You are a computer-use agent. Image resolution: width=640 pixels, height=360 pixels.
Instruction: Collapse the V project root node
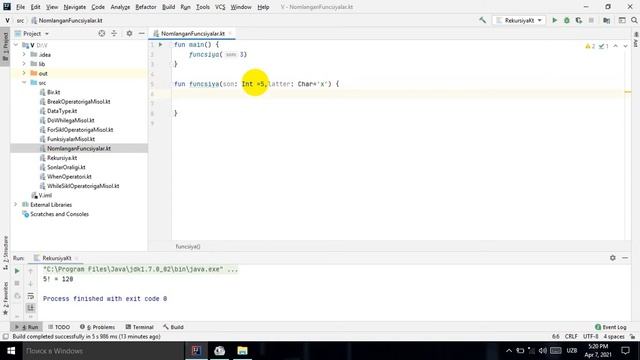coord(16,45)
